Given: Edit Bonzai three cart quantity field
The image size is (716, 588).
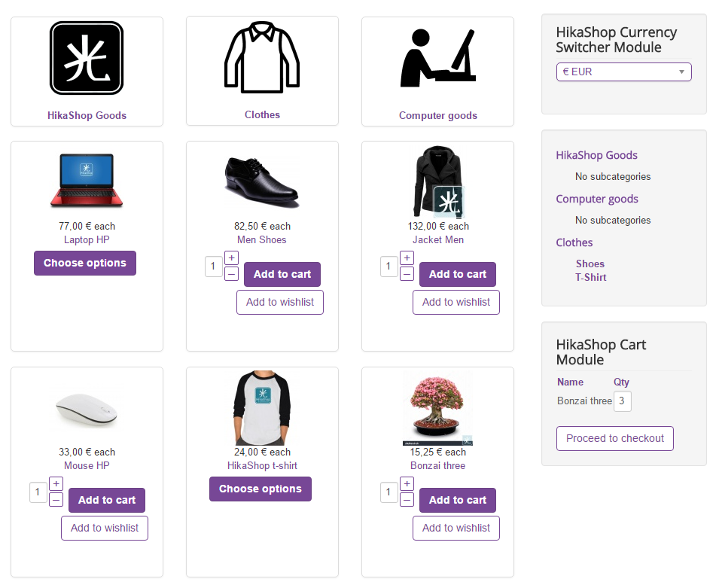Looking at the screenshot, I should [x=623, y=401].
